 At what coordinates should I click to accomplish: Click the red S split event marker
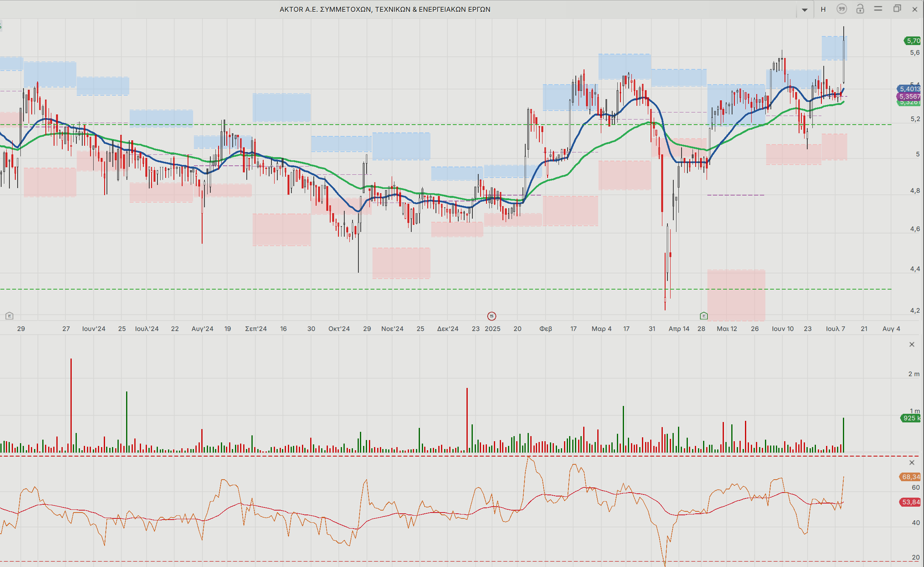click(492, 316)
